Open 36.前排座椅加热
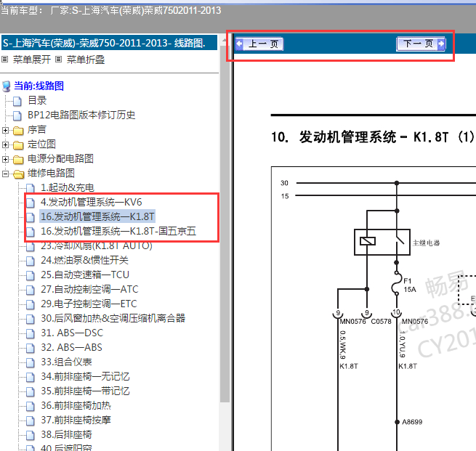 (76, 406)
